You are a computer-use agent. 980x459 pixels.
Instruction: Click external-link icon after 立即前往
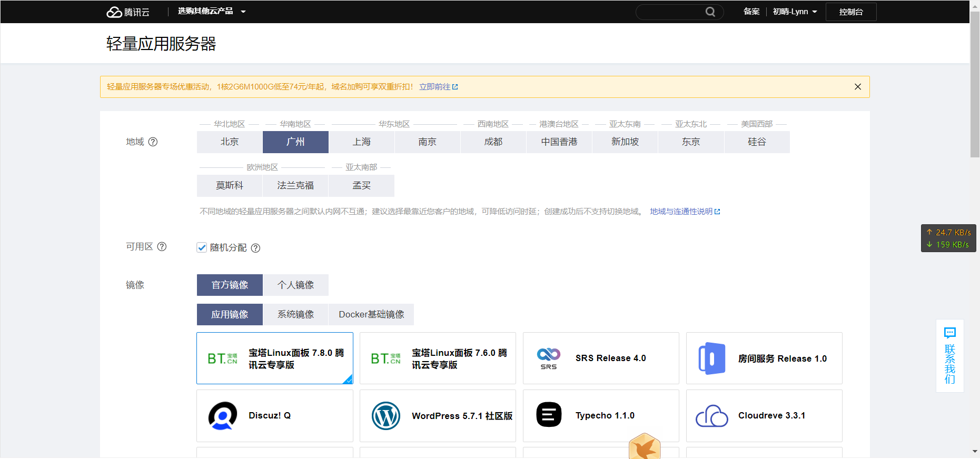[455, 87]
